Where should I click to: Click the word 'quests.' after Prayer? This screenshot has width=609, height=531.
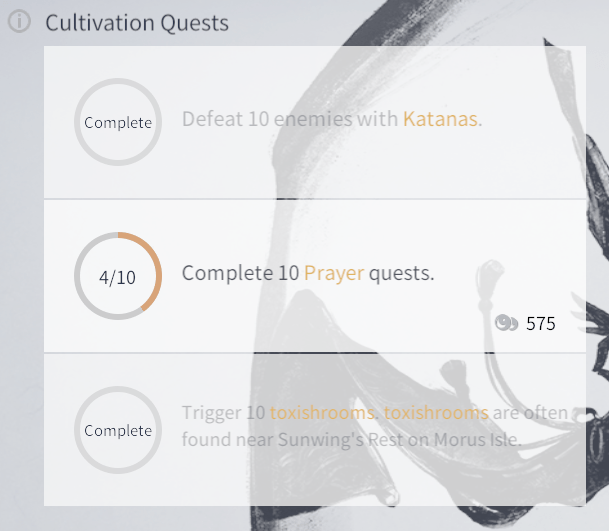pos(401,273)
